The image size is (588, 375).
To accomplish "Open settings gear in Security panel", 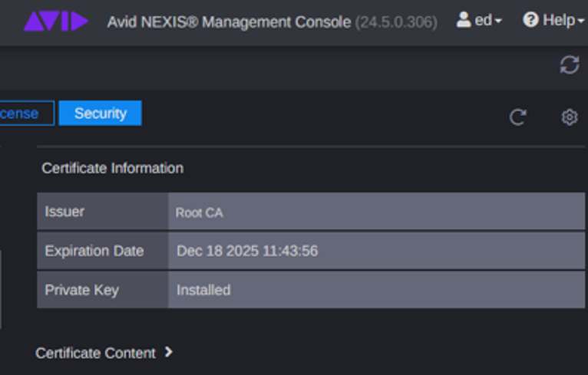I will click(x=570, y=117).
